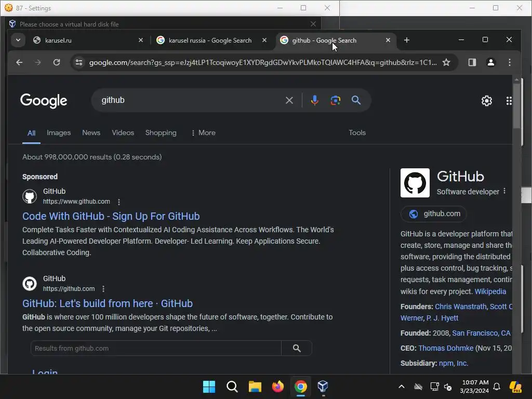Viewport: 532px width, 399px height.
Task: Switch to Images results
Action: pyautogui.click(x=59, y=132)
